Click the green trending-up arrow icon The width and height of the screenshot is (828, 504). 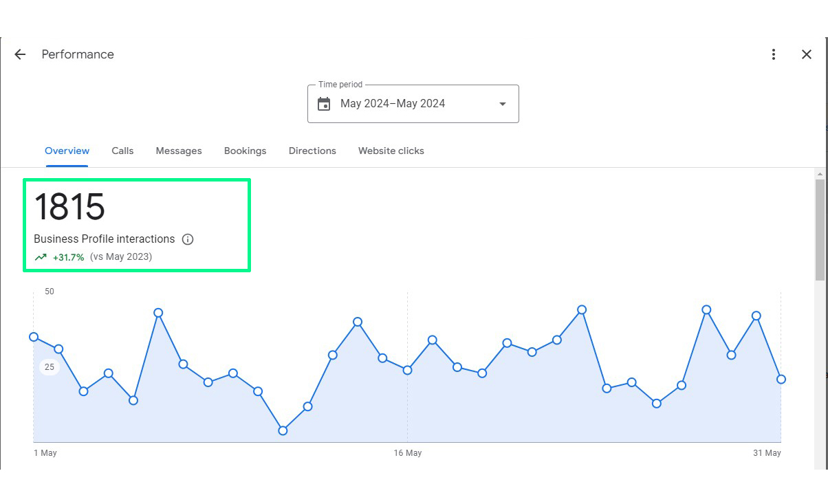pyautogui.click(x=41, y=257)
